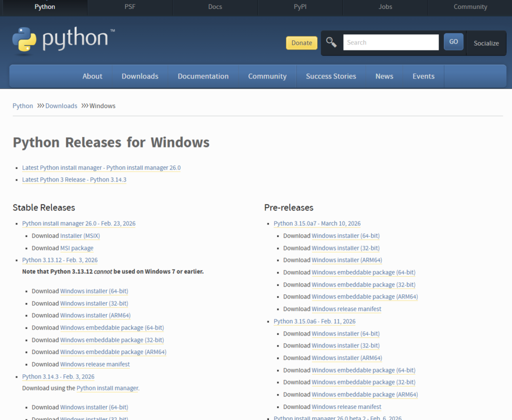Image resolution: width=512 pixels, height=420 pixels.
Task: Click the search magnifier icon
Action: click(330, 42)
